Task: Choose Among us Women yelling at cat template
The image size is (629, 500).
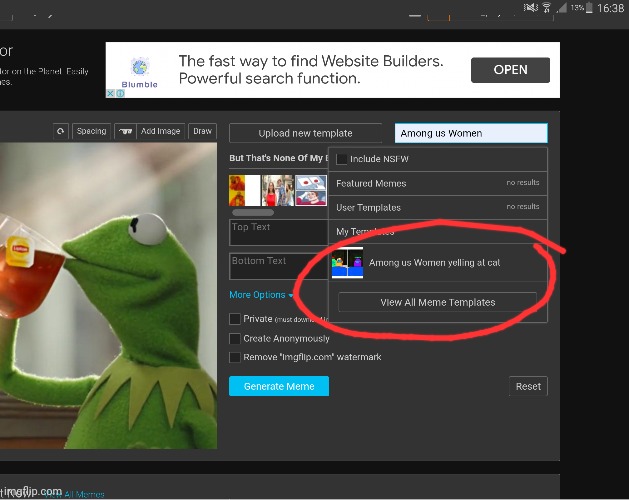Action: click(x=438, y=263)
